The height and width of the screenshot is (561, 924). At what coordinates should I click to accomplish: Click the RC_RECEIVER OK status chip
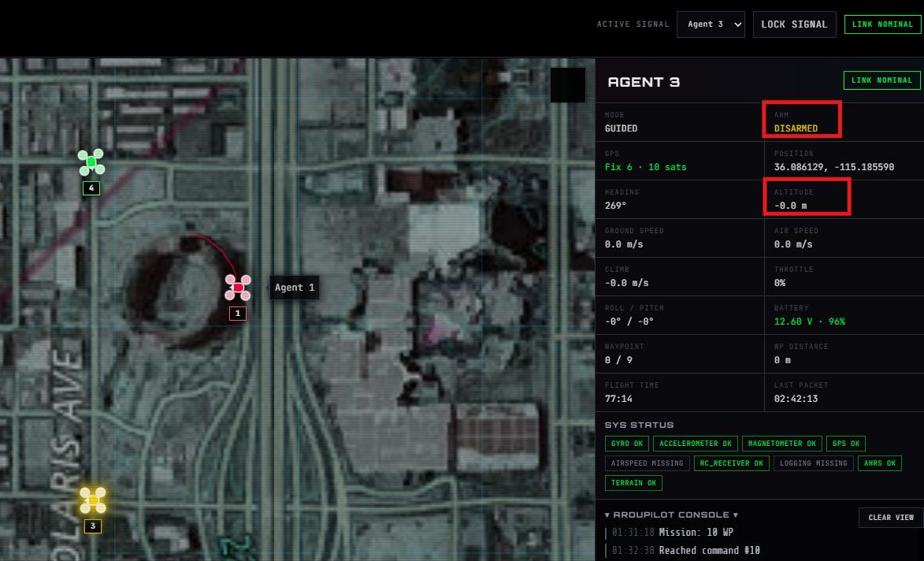(731, 463)
